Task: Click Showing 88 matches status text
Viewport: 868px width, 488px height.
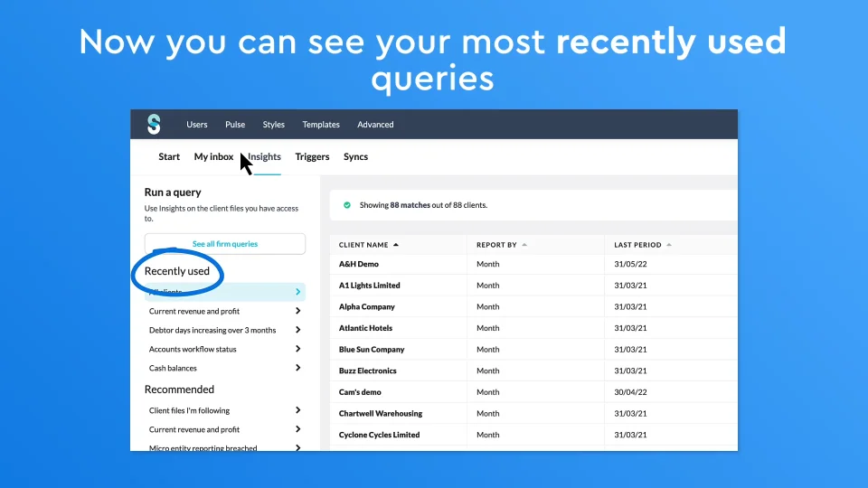Action: (x=423, y=205)
